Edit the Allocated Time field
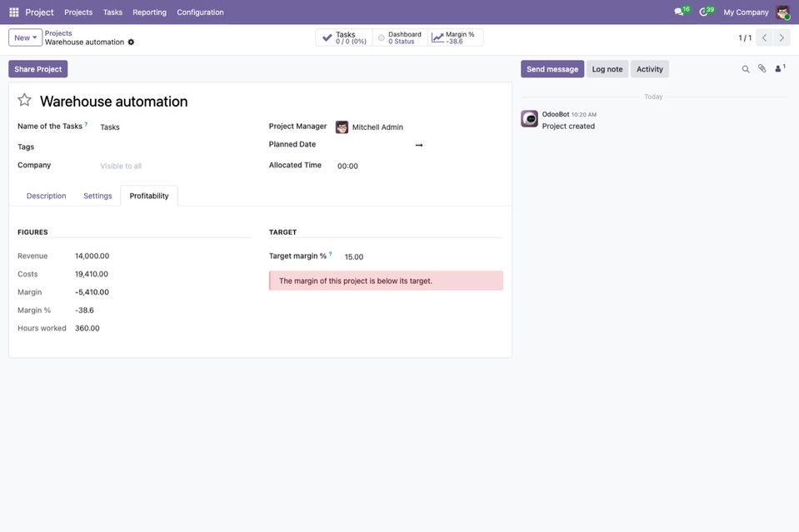 418,166
